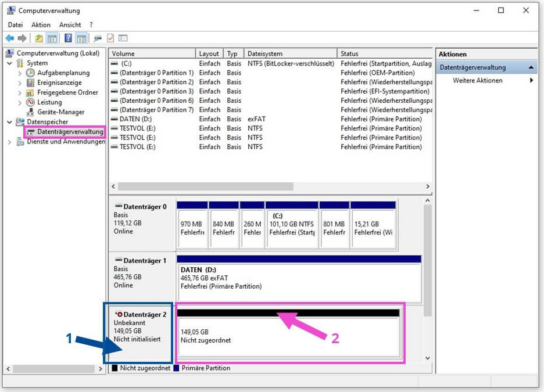Click the volume list horizontal scrollbar thumb
This screenshot has width=544, height=392.
[205, 186]
